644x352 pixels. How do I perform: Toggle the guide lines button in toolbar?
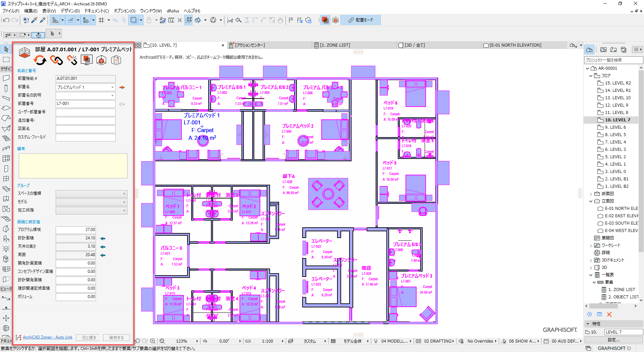[x=55, y=20]
